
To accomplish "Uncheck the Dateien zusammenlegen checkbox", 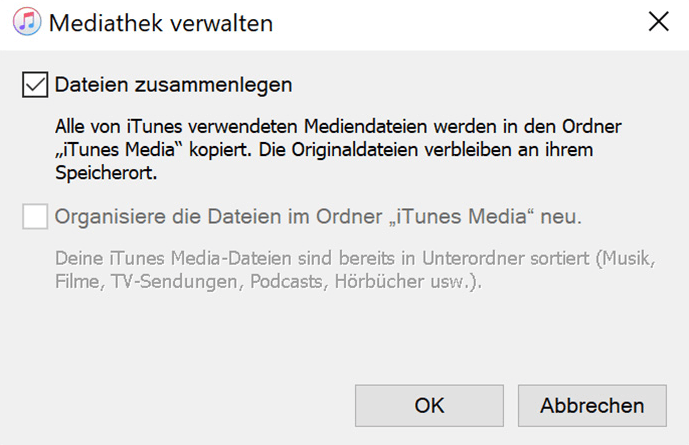I will point(35,85).
